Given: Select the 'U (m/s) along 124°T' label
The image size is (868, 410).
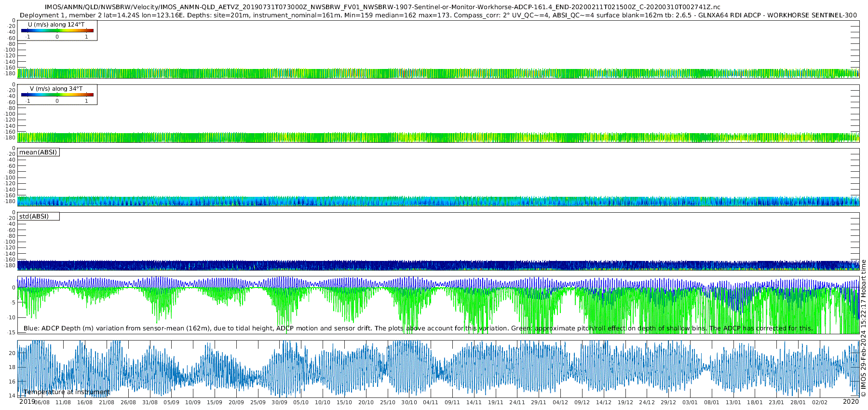Looking at the screenshot, I should point(56,25).
